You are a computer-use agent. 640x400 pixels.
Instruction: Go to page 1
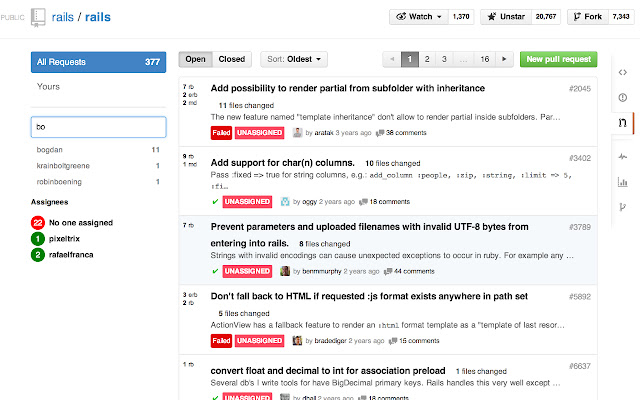click(x=410, y=60)
